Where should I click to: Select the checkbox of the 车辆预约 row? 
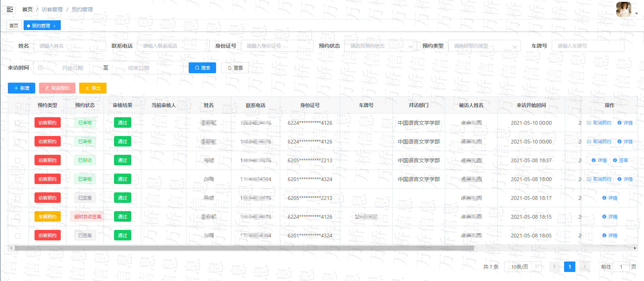[18, 217]
